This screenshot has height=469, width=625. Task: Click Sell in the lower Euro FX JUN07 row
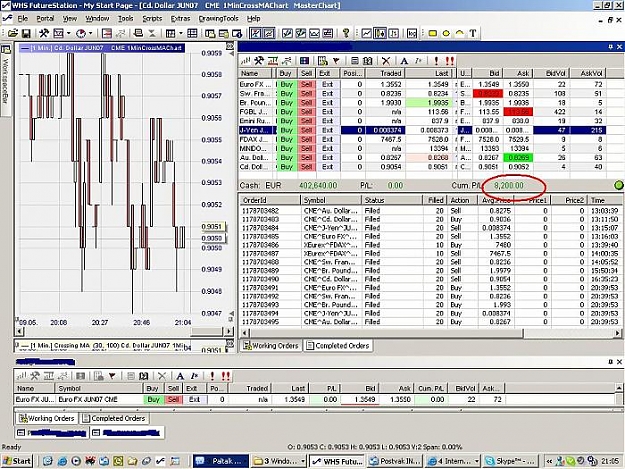174,399
